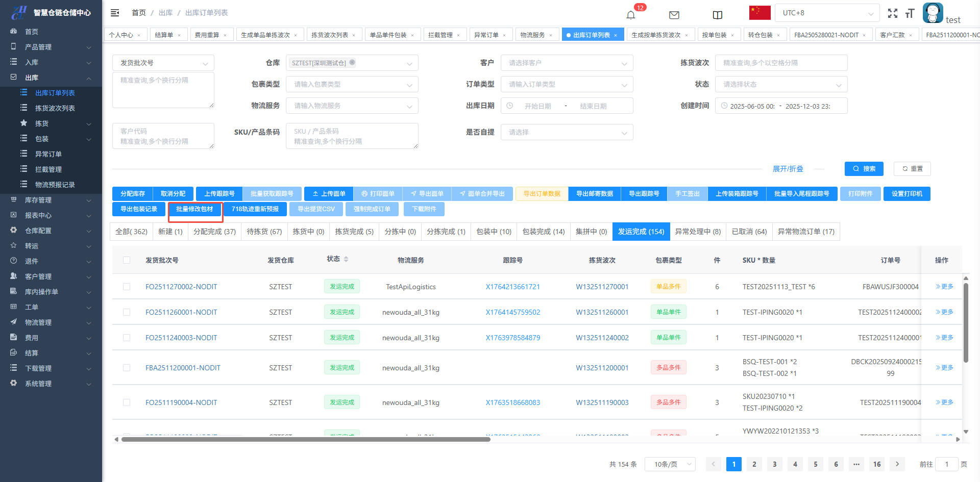Tick checkbox for FBA2511200001-NODIT row

127,368
